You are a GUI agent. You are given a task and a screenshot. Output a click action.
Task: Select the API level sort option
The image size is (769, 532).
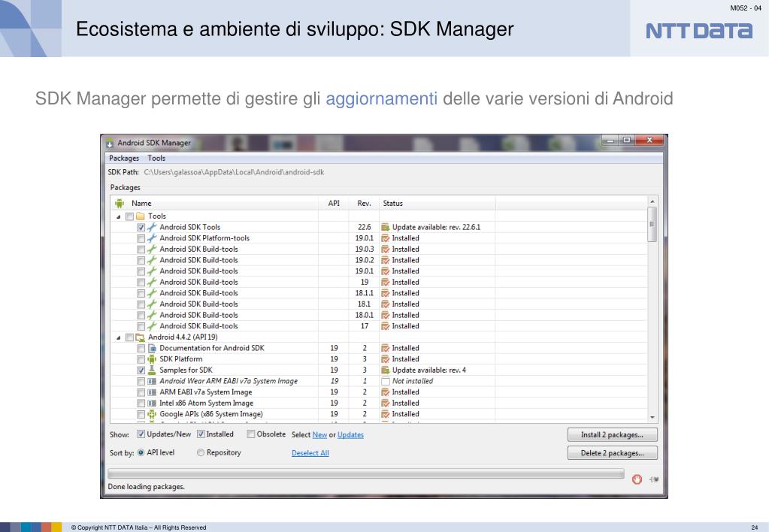coord(141,452)
